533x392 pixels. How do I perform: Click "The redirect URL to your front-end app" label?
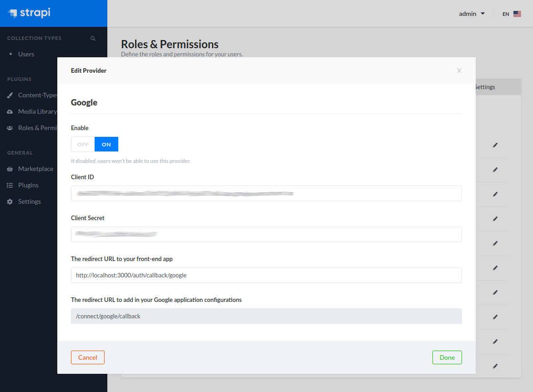coord(122,259)
